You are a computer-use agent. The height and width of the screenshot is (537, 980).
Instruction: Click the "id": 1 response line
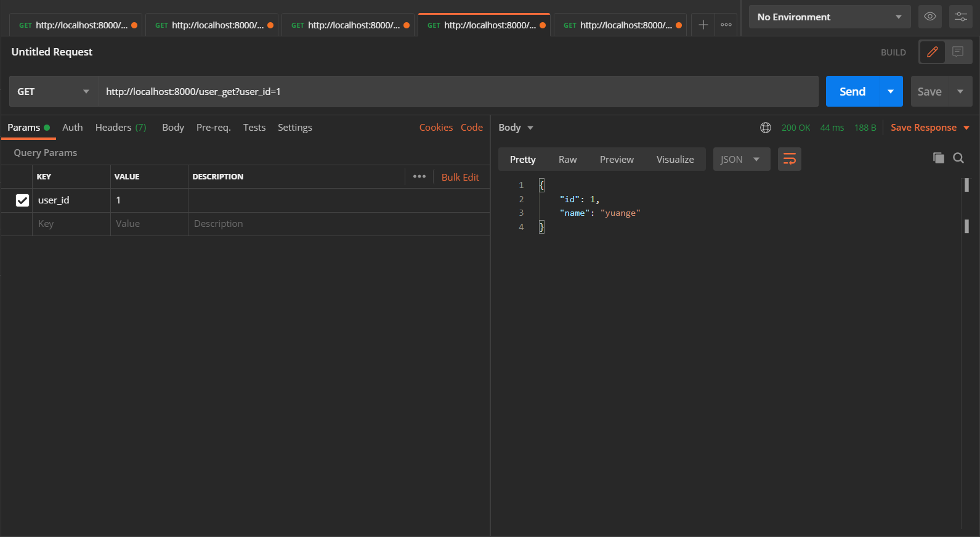[x=579, y=199]
